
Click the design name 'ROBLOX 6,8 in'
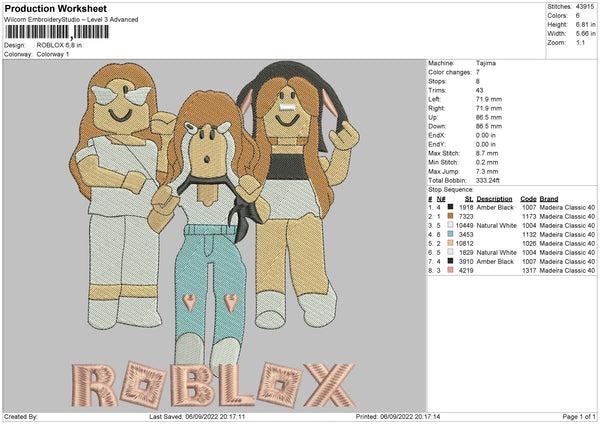tap(59, 45)
